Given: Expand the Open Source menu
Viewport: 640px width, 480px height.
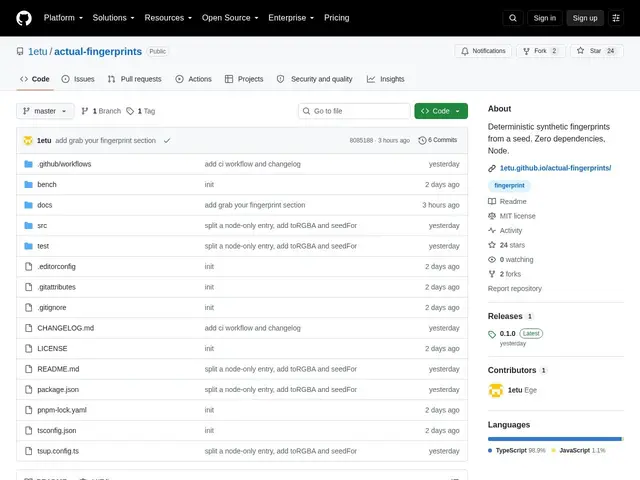Looking at the screenshot, I should pyautogui.click(x=230, y=18).
